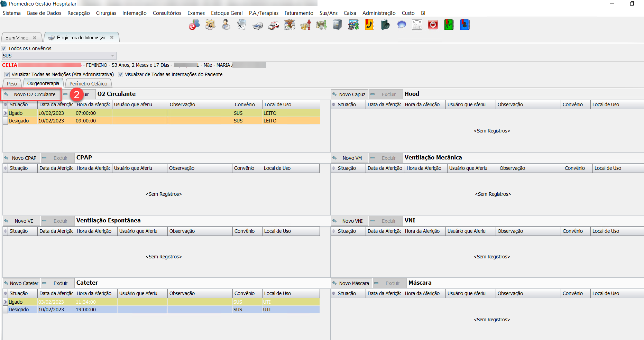The image size is (644, 340).
Task: Expand the Ligado row in Cateter table
Action: pyautogui.click(x=6, y=302)
